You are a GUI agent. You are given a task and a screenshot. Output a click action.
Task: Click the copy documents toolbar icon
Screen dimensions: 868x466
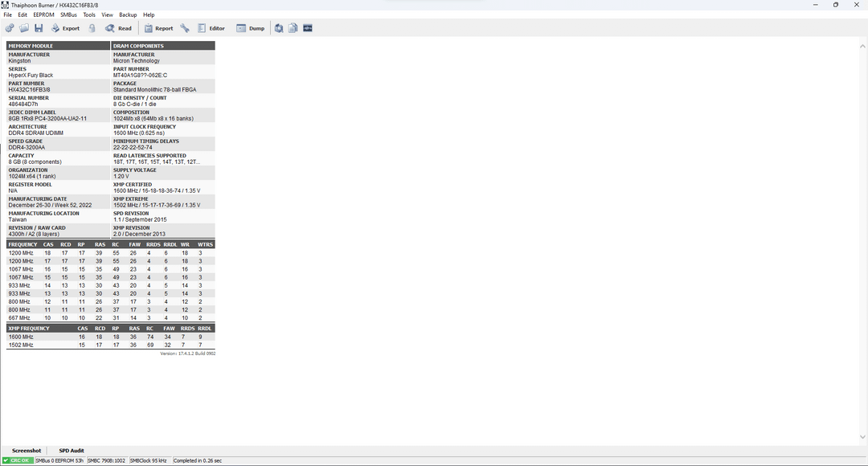pos(293,28)
